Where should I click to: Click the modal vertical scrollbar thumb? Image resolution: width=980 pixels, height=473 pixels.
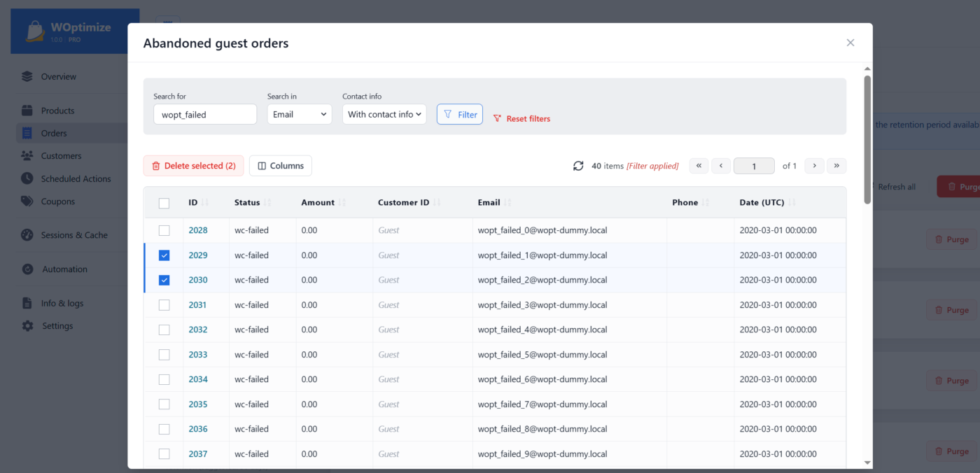pyautogui.click(x=867, y=140)
